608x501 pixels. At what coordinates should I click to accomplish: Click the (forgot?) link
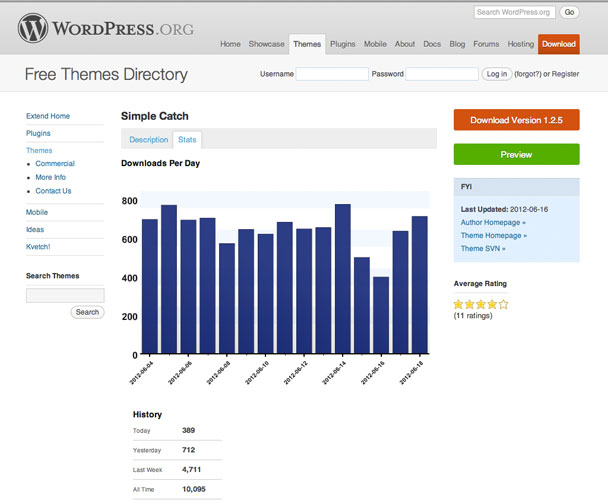pyautogui.click(x=527, y=74)
